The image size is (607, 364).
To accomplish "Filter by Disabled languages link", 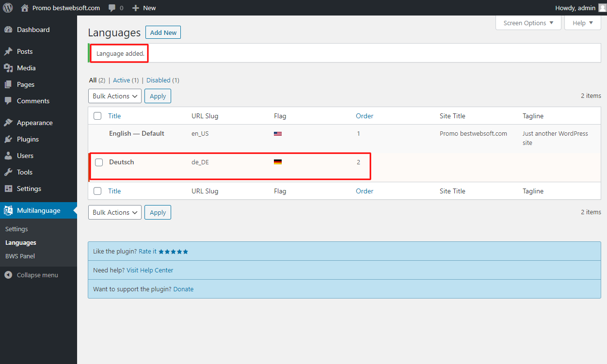I will click(159, 80).
